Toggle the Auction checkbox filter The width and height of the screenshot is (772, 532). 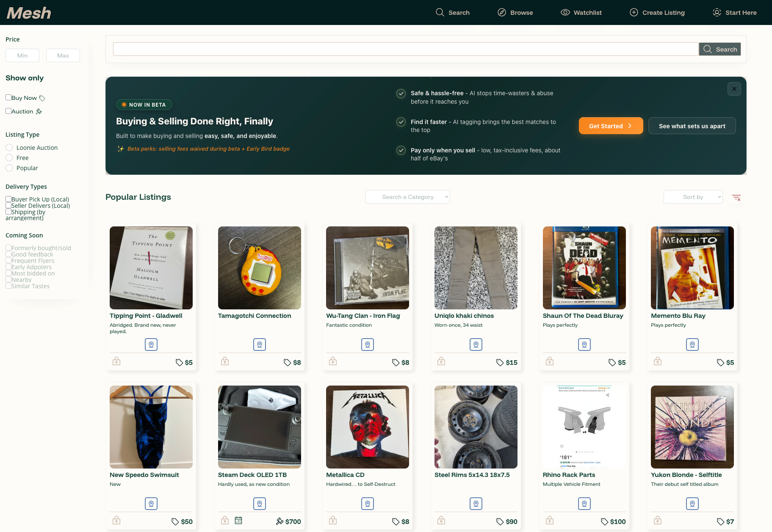pos(8,111)
